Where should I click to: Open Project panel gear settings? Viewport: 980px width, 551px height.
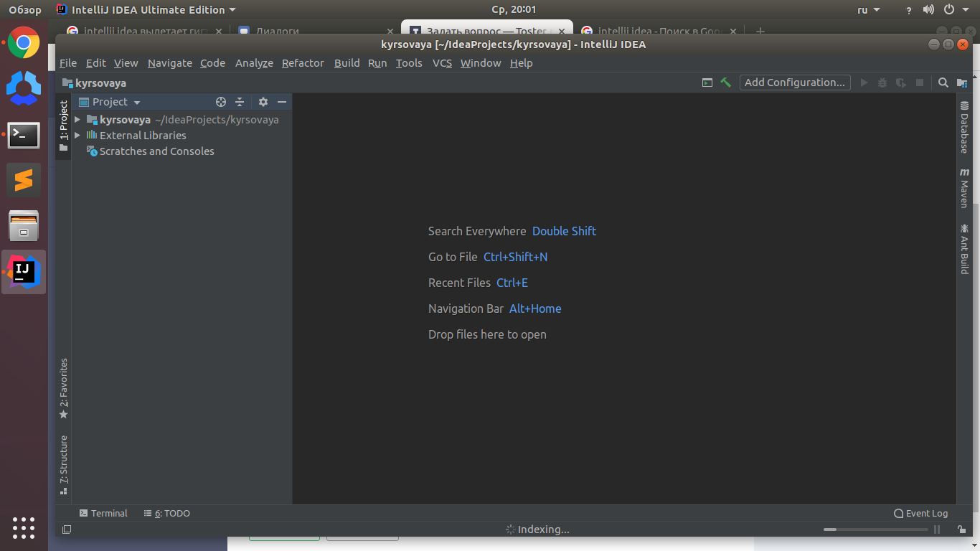click(263, 102)
